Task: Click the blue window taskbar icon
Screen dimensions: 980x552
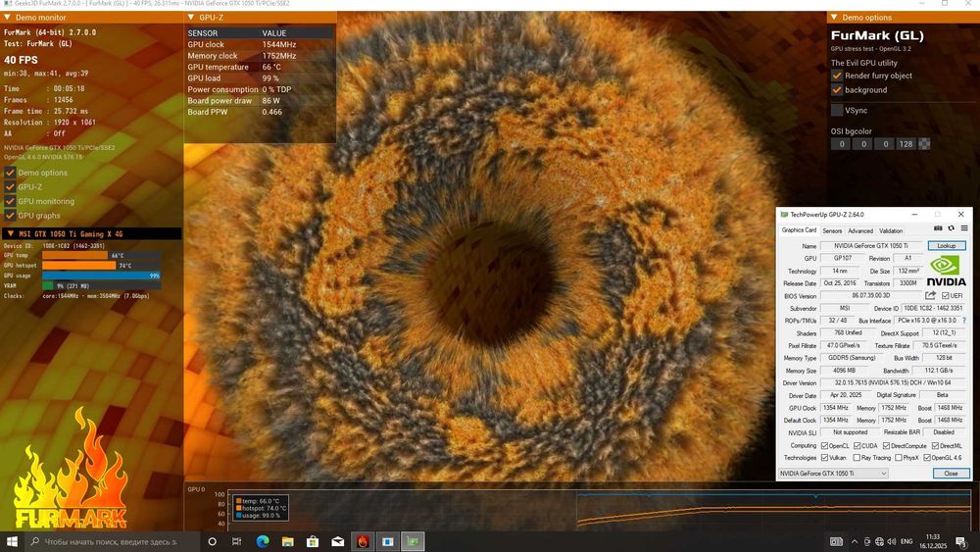Action: point(388,541)
